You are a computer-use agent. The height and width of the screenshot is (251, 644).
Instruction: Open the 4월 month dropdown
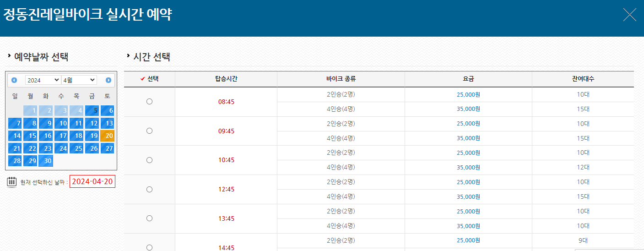[79, 80]
